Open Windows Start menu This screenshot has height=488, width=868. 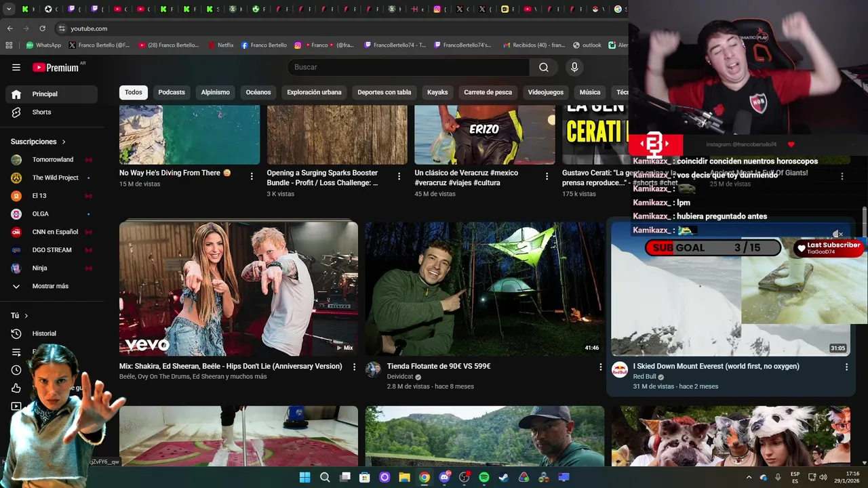click(304, 477)
